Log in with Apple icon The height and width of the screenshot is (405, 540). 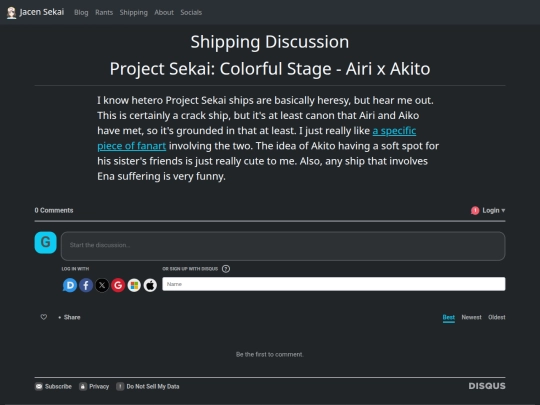150,285
